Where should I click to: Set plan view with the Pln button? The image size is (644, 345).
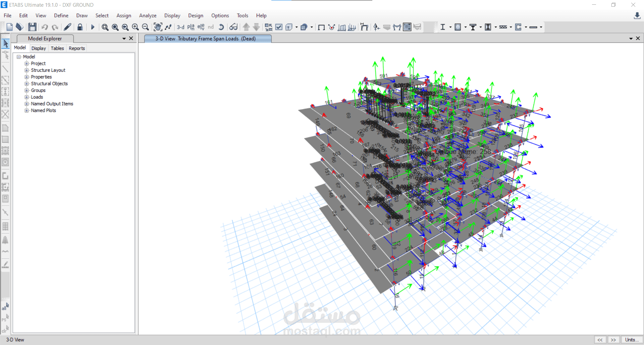coord(191,27)
